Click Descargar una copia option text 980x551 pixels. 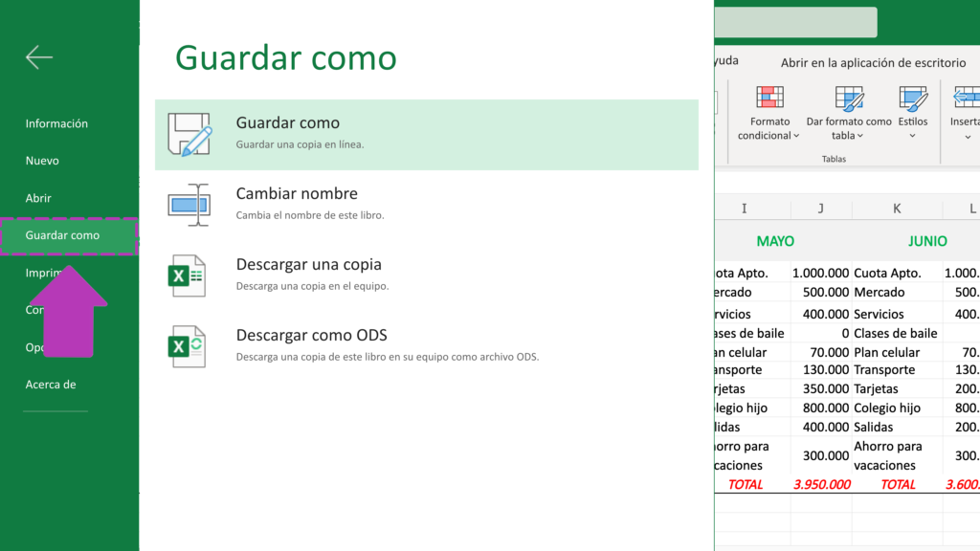[x=309, y=265]
